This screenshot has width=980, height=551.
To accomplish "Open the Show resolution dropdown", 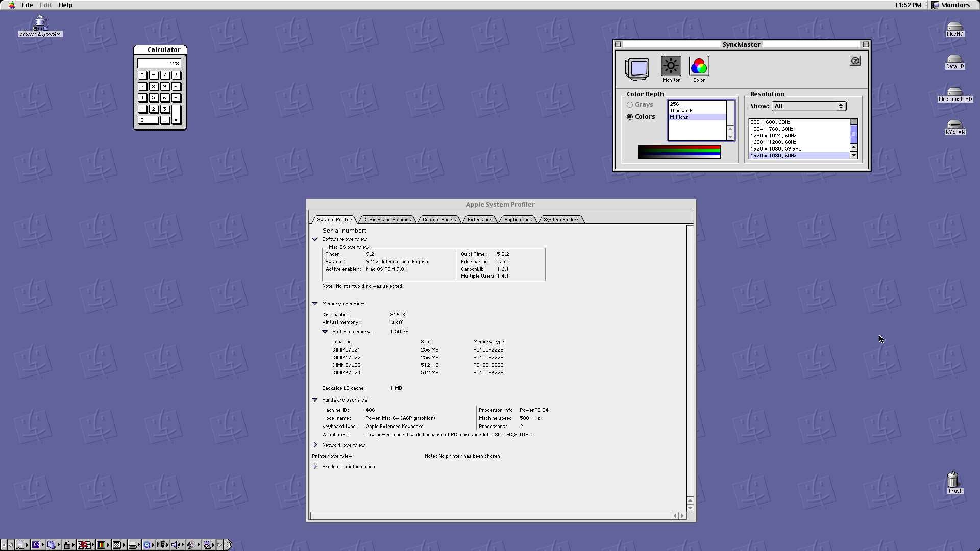I will pyautogui.click(x=808, y=106).
